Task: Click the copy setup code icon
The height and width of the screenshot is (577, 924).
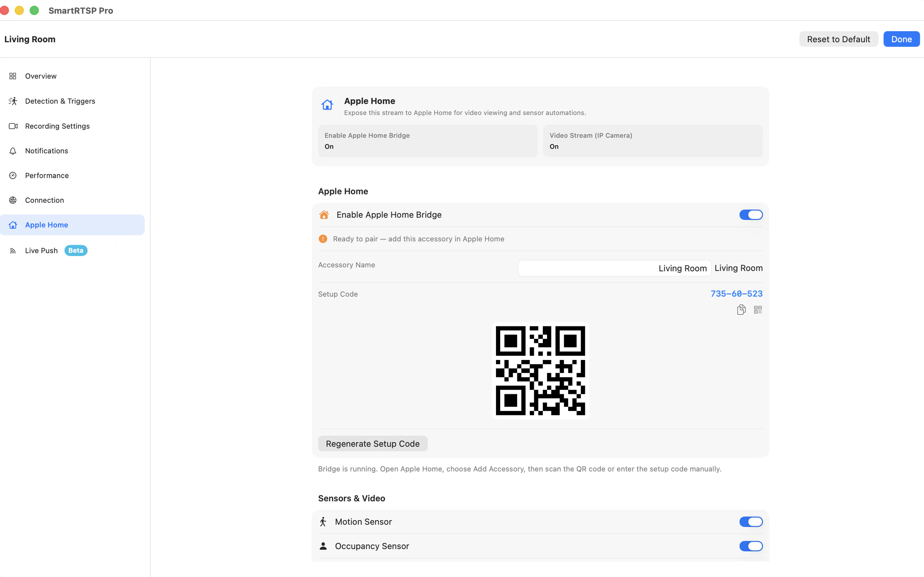Action: [741, 309]
